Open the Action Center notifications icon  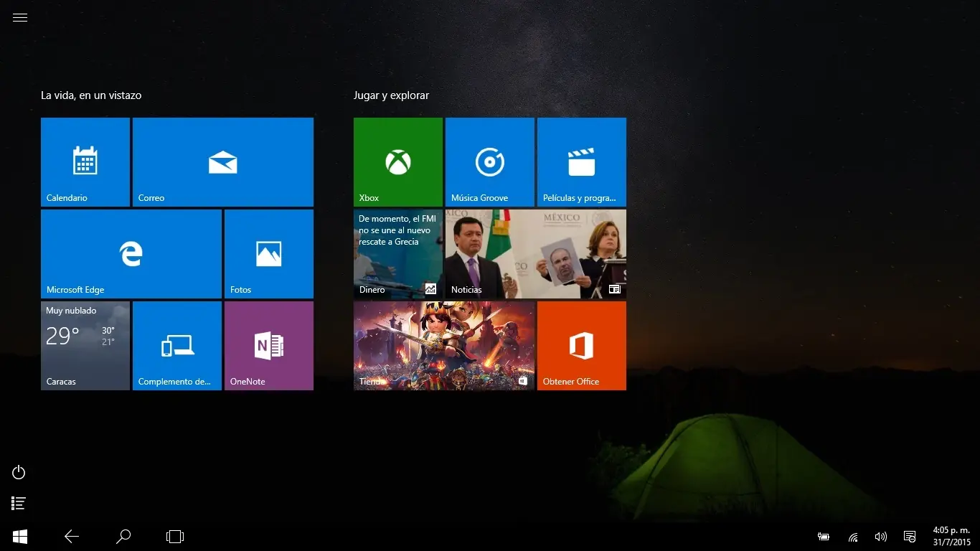tap(910, 537)
